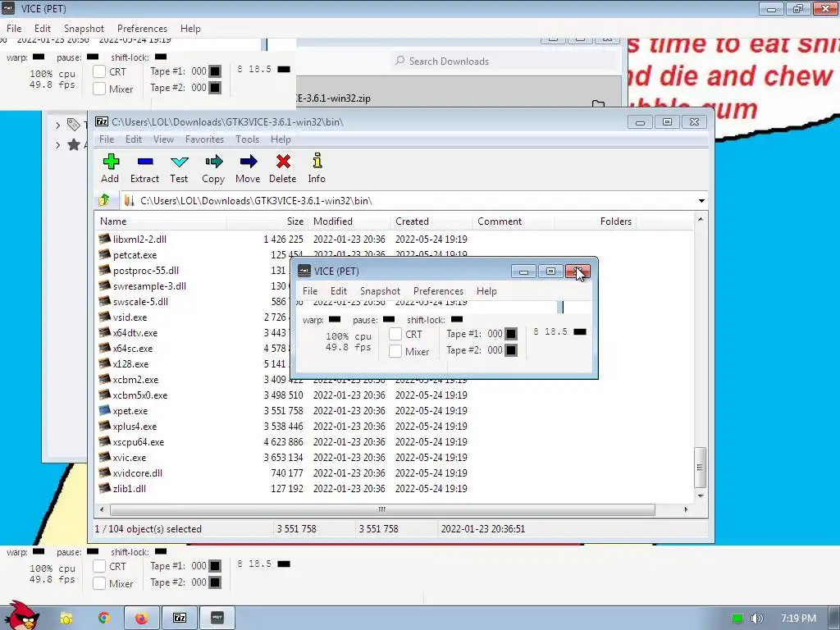840x630 pixels.
Task: Click the green network tray icon
Action: pos(737,619)
